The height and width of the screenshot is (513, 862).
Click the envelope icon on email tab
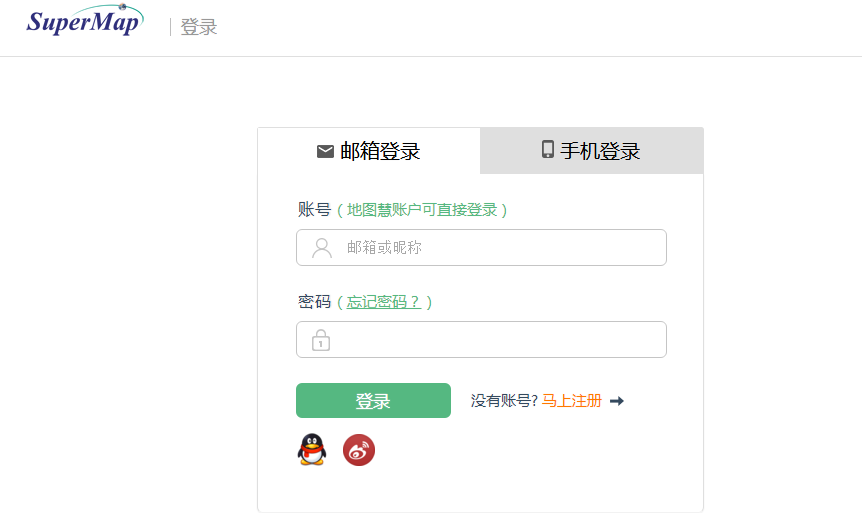tap(325, 151)
